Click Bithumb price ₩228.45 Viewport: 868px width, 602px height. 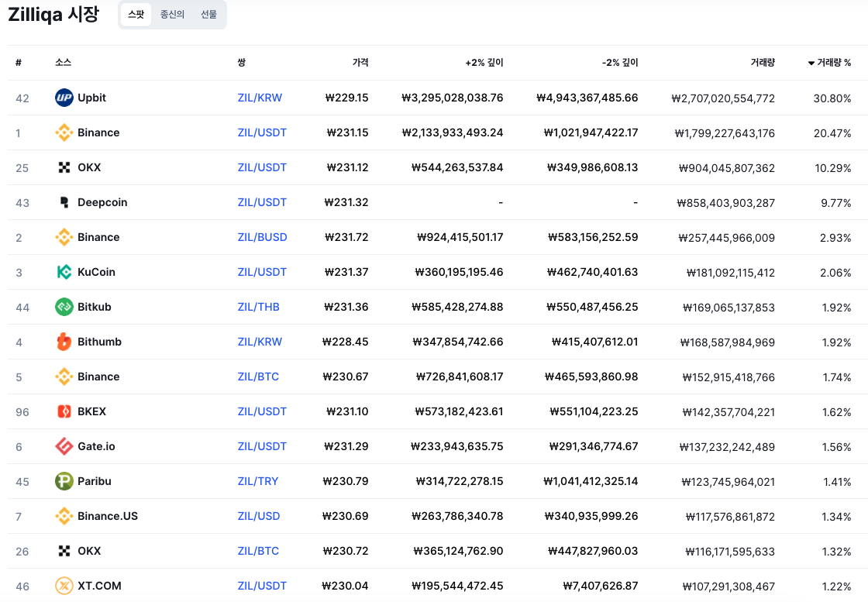(x=346, y=342)
